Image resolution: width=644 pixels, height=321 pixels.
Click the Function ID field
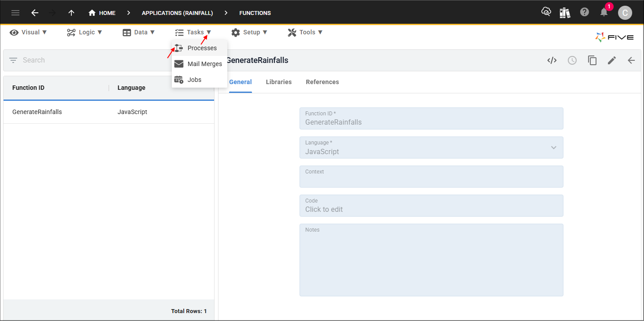point(431,118)
